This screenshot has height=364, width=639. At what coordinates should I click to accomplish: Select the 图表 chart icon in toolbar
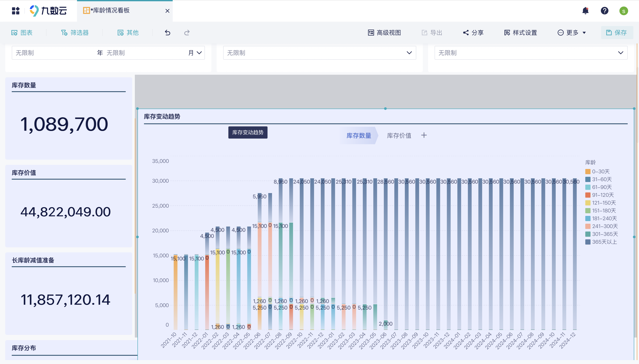[22, 33]
